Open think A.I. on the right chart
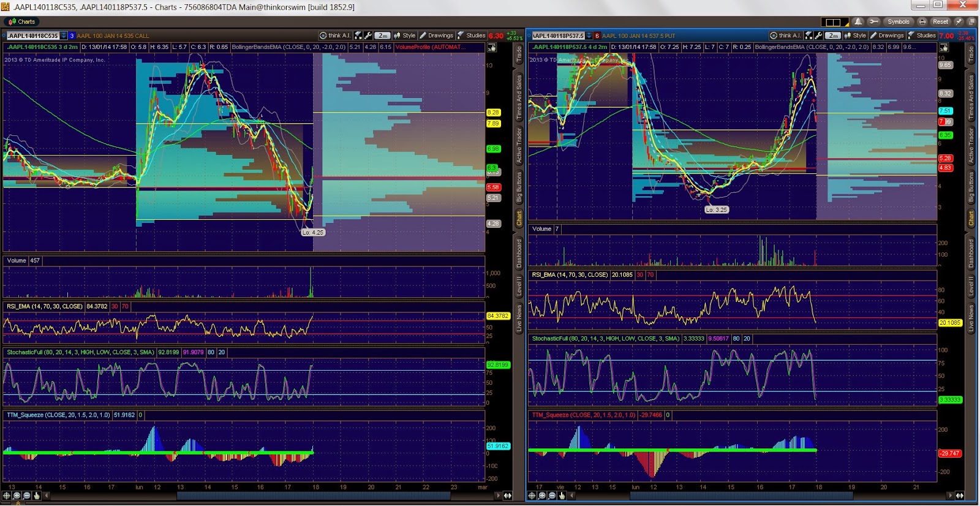This screenshot has width=980, height=506. [786, 36]
